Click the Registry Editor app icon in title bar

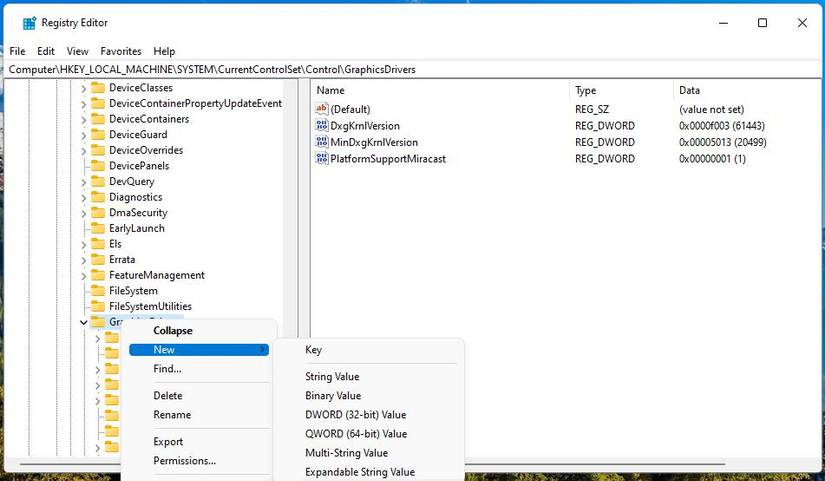coord(29,23)
